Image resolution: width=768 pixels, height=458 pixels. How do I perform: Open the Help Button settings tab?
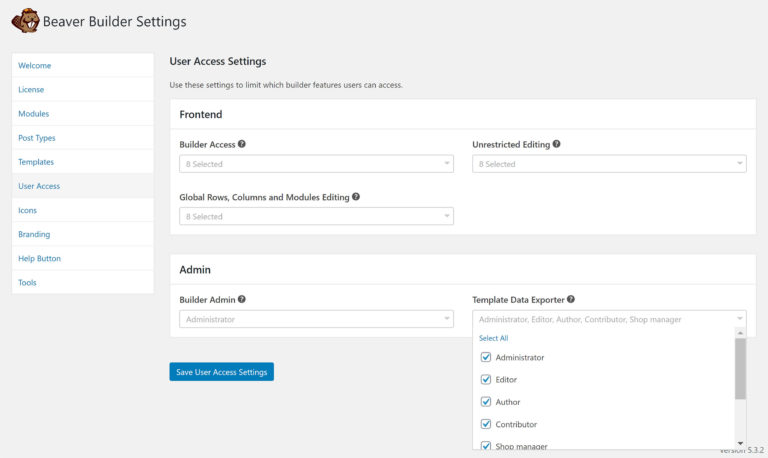(83, 258)
